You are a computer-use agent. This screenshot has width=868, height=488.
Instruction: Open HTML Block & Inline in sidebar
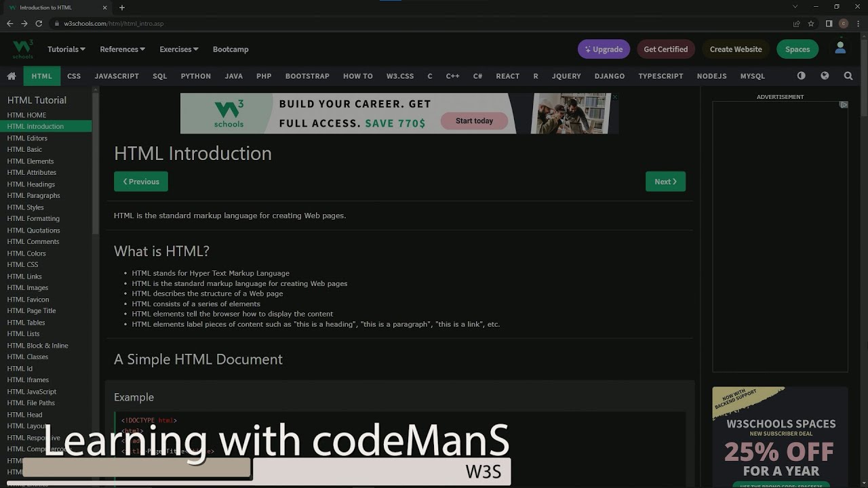coord(38,346)
